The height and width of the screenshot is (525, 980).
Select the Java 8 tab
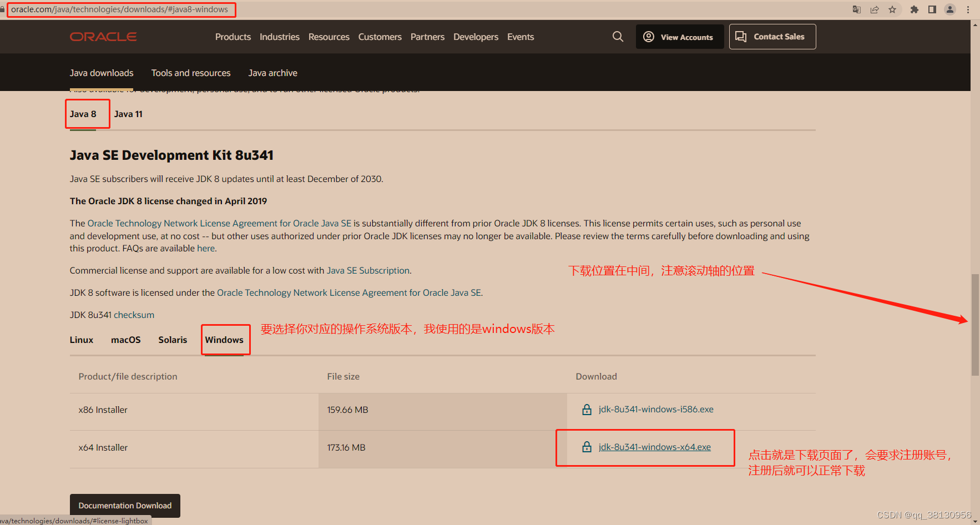pyautogui.click(x=83, y=114)
